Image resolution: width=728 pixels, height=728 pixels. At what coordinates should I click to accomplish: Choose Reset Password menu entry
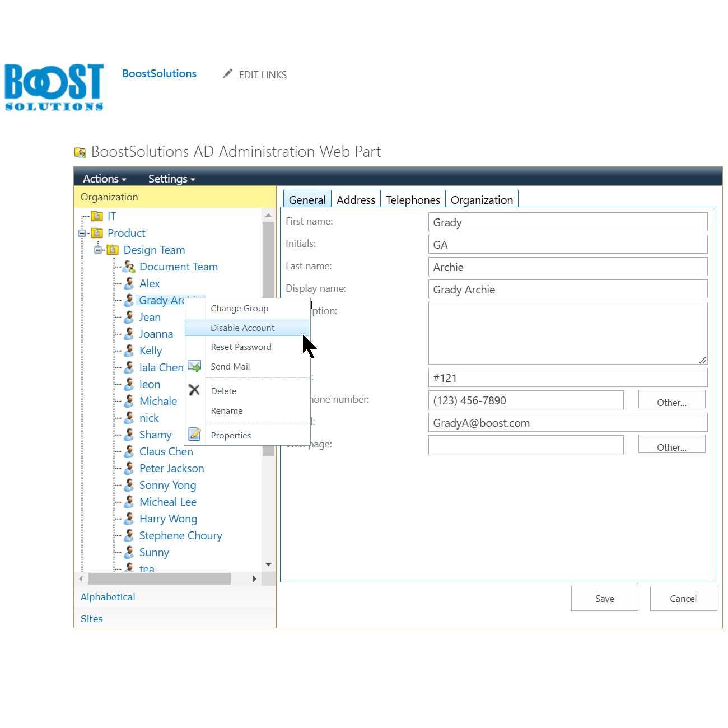[x=246, y=347]
